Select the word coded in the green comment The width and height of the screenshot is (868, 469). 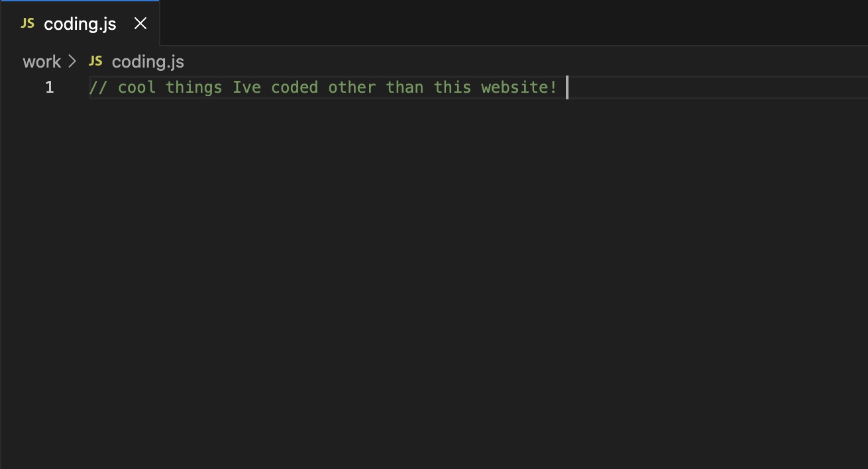coord(296,87)
